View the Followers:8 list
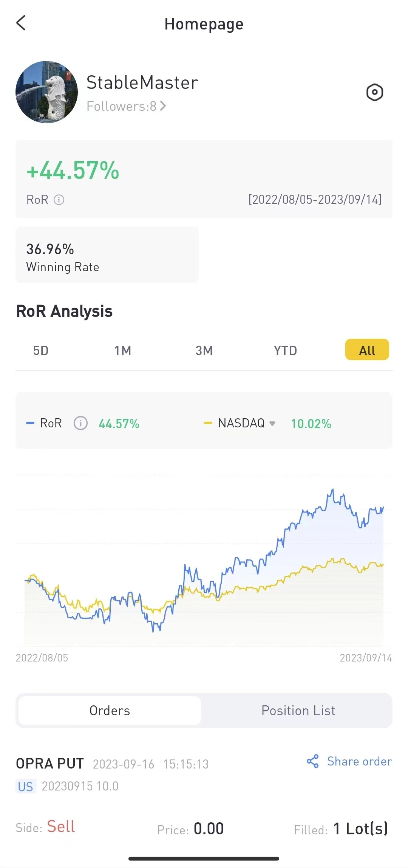Image resolution: width=408 pixels, height=868 pixels. [121, 106]
